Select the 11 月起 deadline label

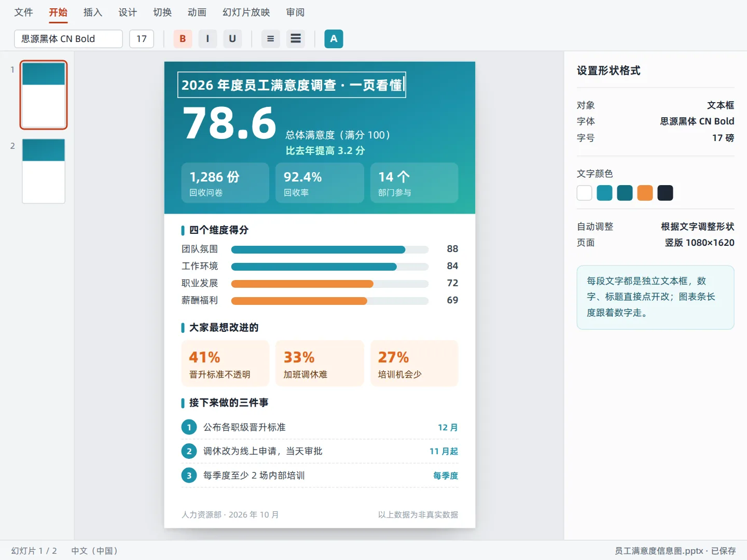tap(444, 452)
